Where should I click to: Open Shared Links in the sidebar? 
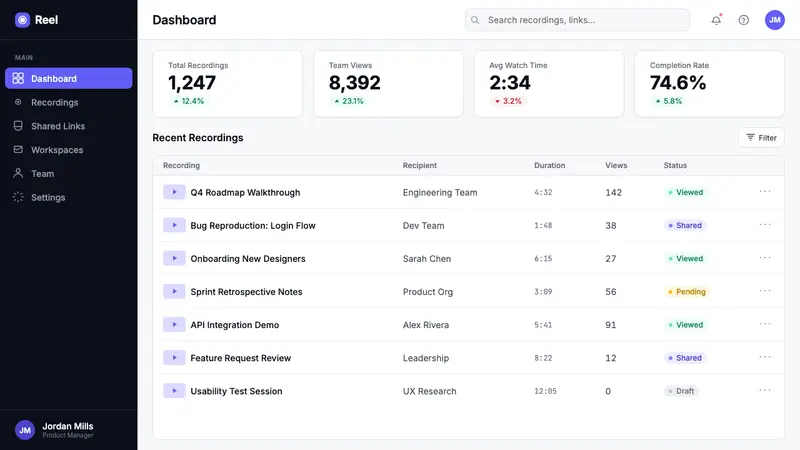(x=68, y=126)
